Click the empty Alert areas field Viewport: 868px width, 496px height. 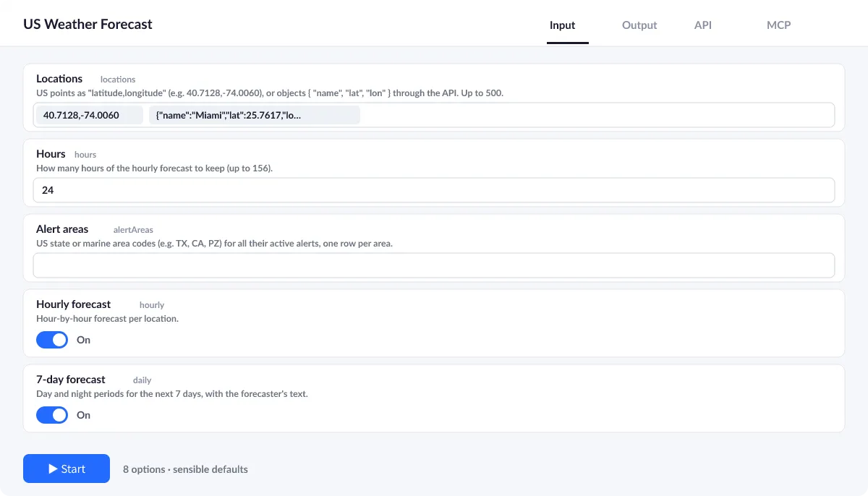[434, 265]
